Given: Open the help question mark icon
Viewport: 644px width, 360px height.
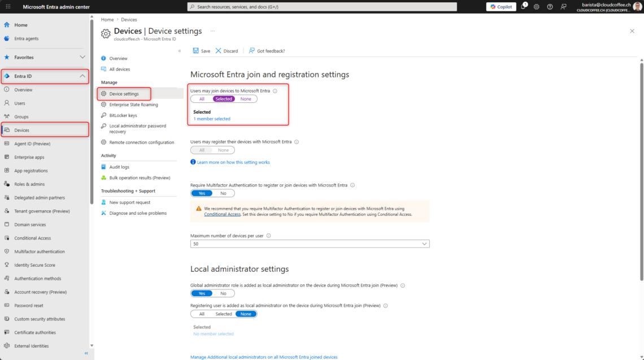Looking at the screenshot, I should 550,7.
